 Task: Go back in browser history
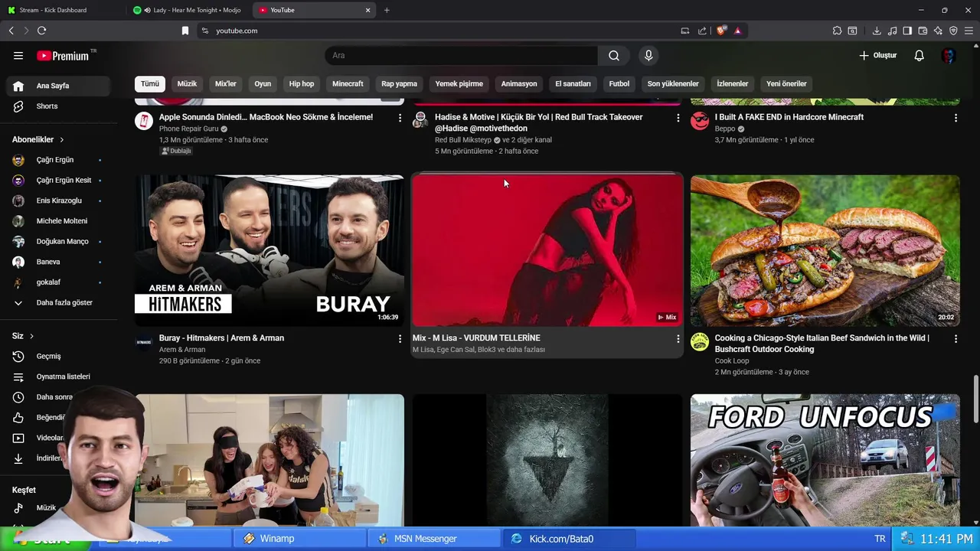[x=11, y=31]
